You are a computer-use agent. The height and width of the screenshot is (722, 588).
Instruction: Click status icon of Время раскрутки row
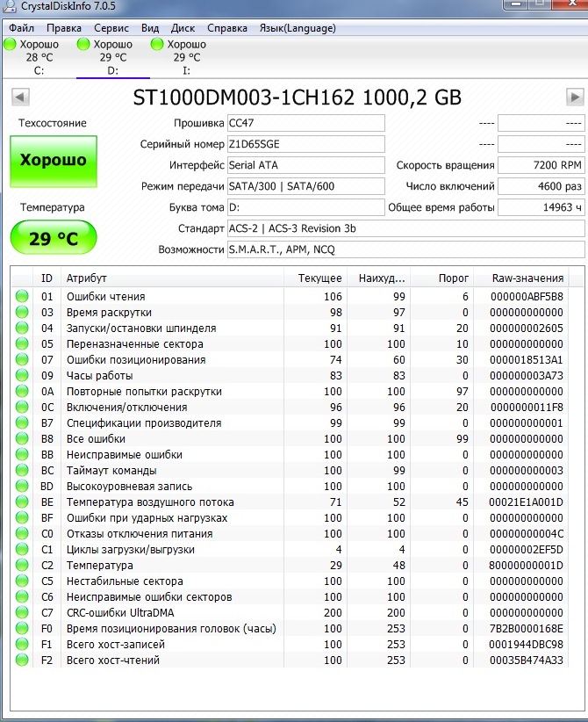click(22, 312)
